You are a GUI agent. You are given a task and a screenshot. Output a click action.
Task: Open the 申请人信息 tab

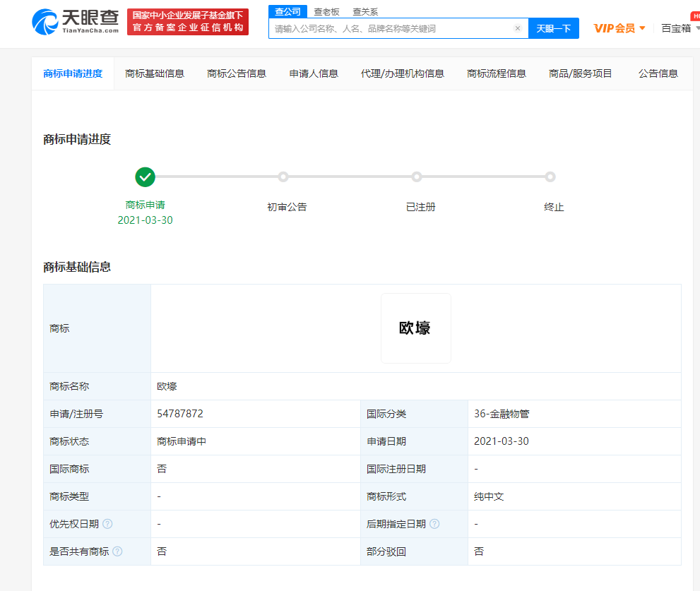click(x=313, y=73)
